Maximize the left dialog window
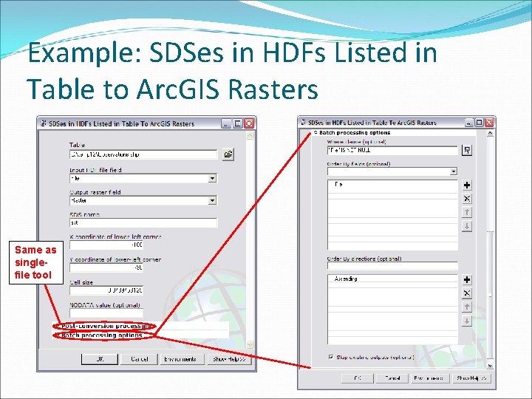Image resolution: width=532 pixels, height=399 pixels. [x=238, y=123]
